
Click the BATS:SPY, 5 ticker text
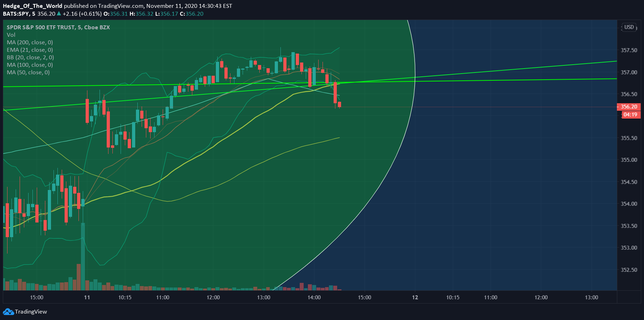19,14
